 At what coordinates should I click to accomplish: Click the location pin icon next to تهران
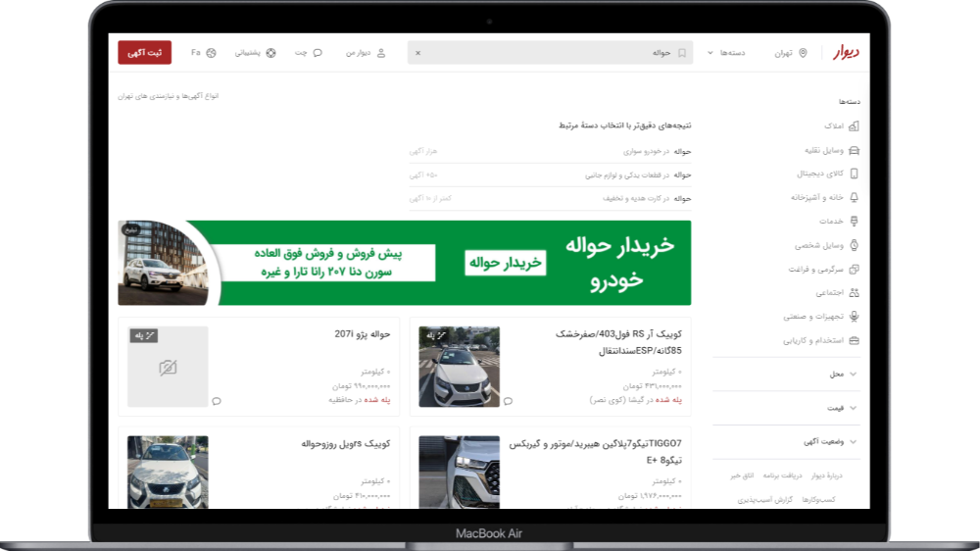[x=804, y=53]
